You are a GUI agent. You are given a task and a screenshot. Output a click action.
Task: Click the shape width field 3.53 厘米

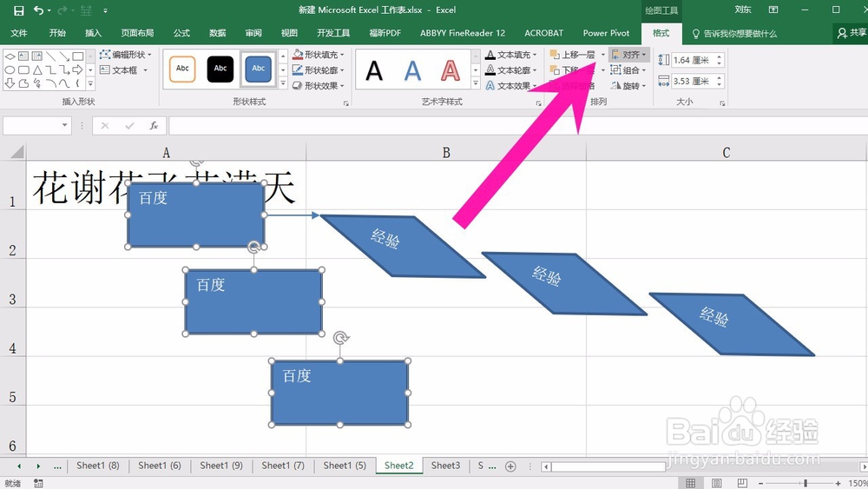tap(693, 82)
